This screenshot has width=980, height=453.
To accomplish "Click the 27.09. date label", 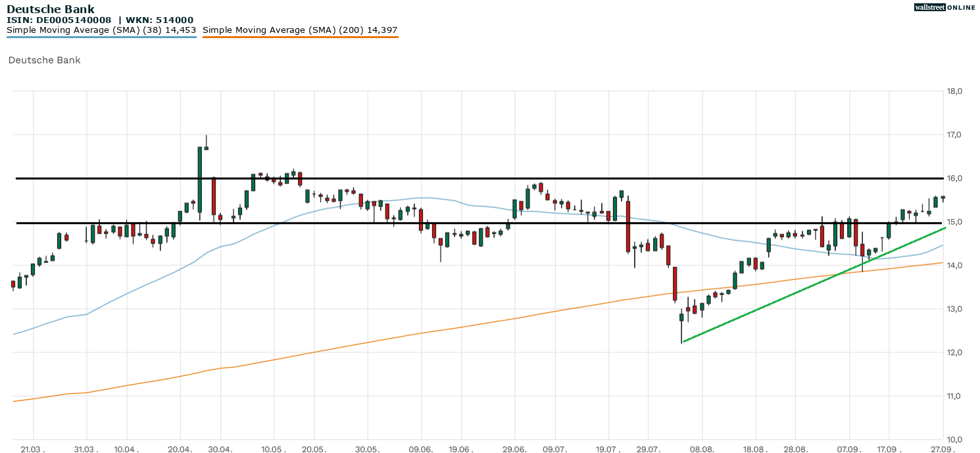I will (943, 449).
